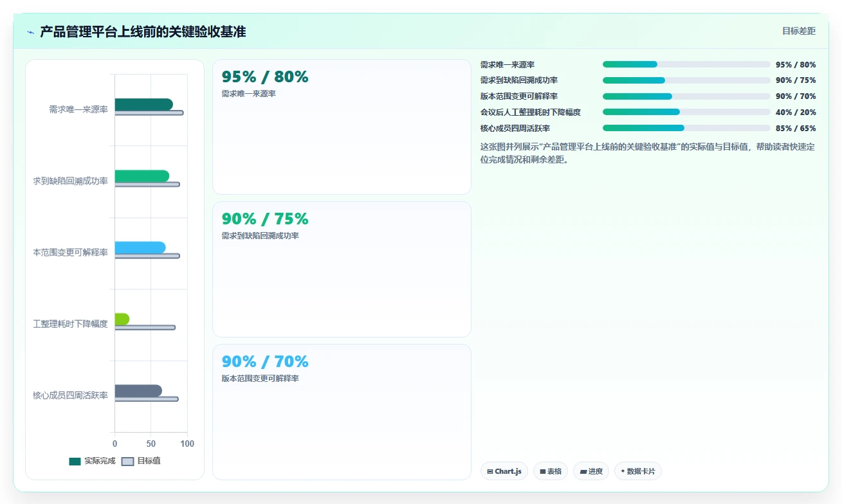Select the 表格 chip
Image resolution: width=842 pixels, height=504 pixels.
point(550,471)
